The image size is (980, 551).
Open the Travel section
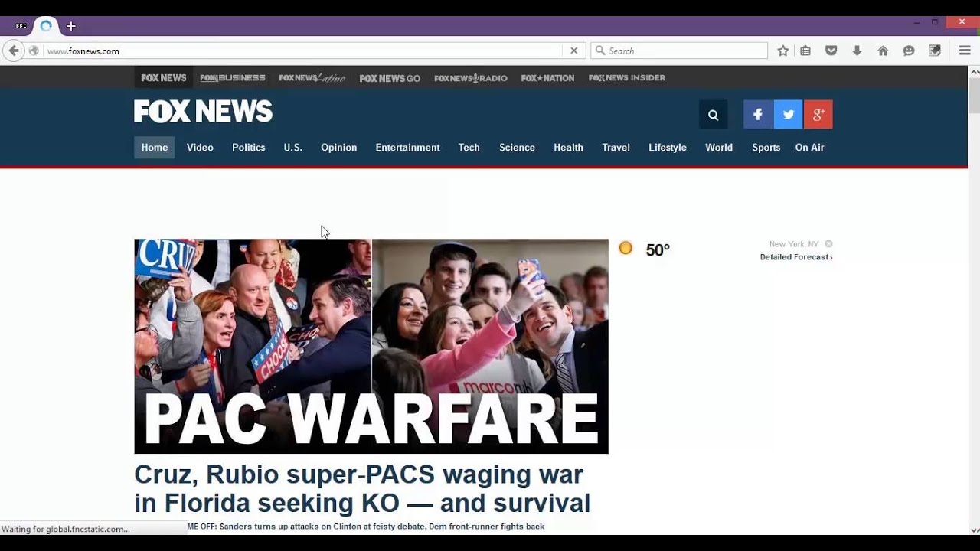[x=616, y=148]
